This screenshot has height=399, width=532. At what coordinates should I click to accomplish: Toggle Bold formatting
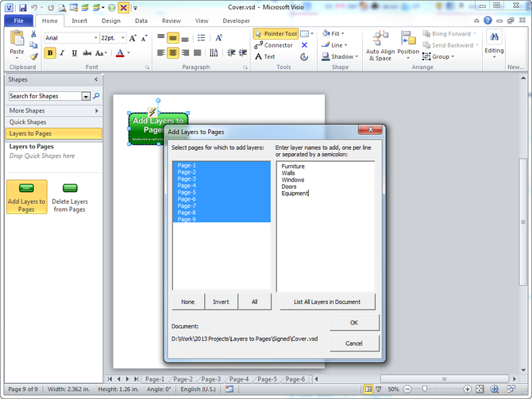50,53
